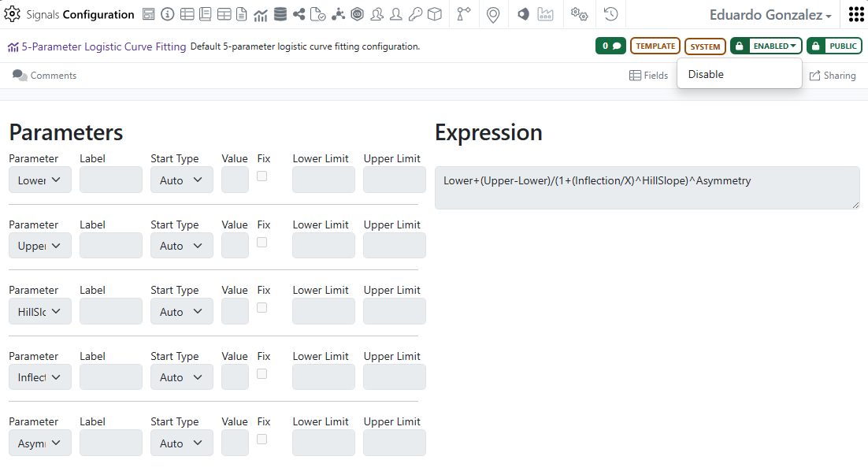Open the chart analytics icon in toolbar
Screen dimensions: 868x471
pos(261,14)
